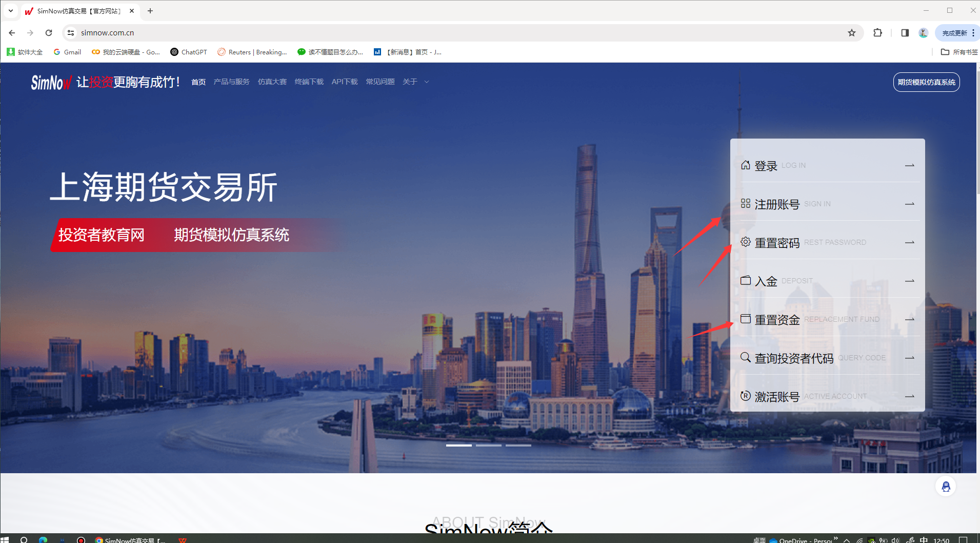Open browser extensions puzzle icon
Screen dimensions: 980x543
click(x=877, y=32)
